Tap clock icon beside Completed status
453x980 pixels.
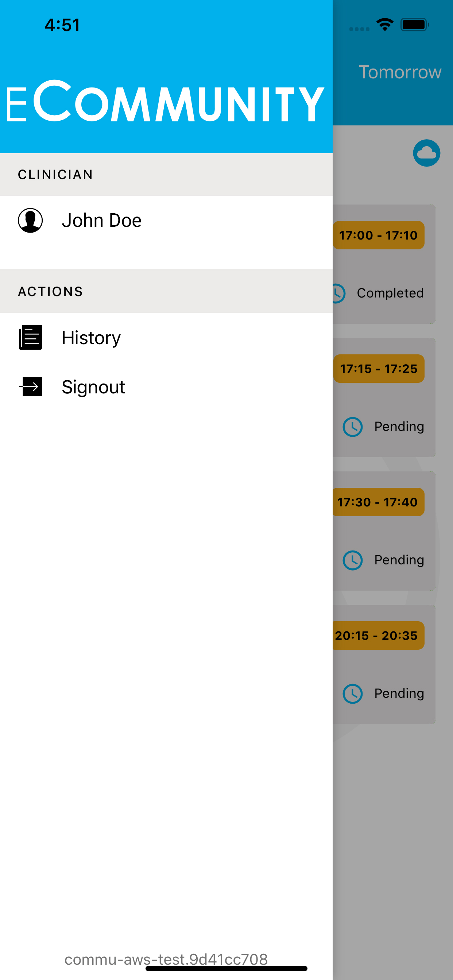pyautogui.click(x=338, y=293)
